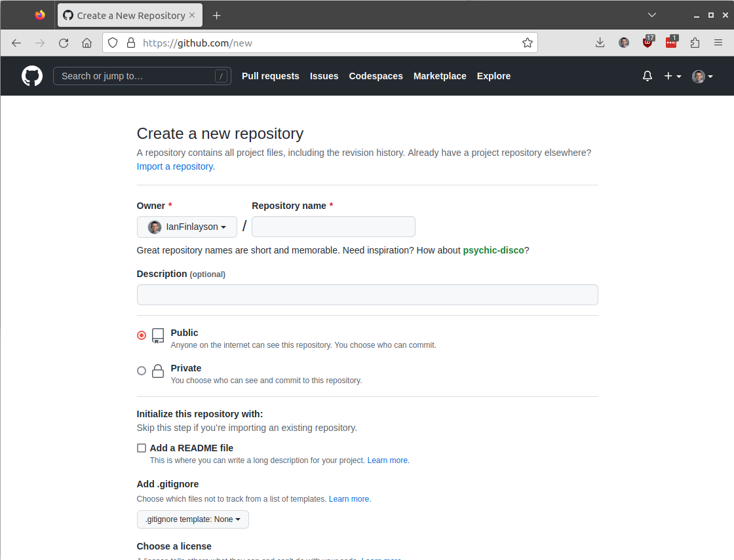Viewport: 734px width, 560px height.
Task: Close the Create a New Repository tab
Action: tap(192, 16)
